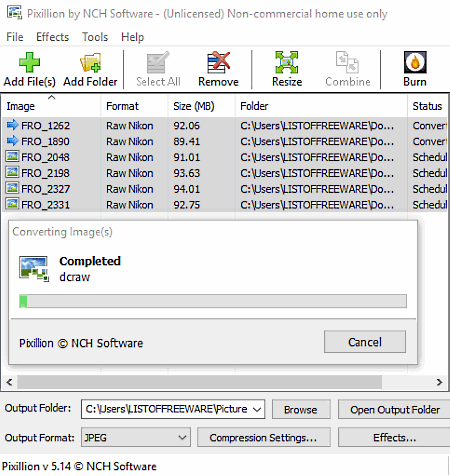Click the horizontal scrollbar thumb

coord(200,382)
